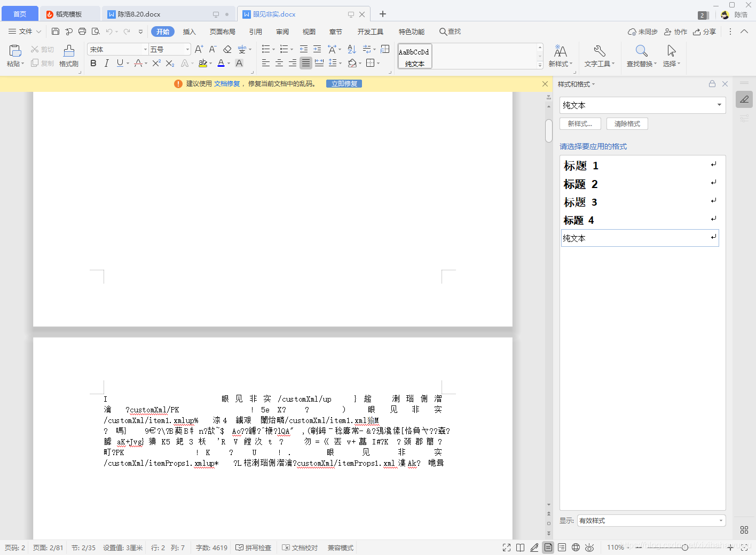Click the Sort A-Z icon
756x555 pixels.
351,49
